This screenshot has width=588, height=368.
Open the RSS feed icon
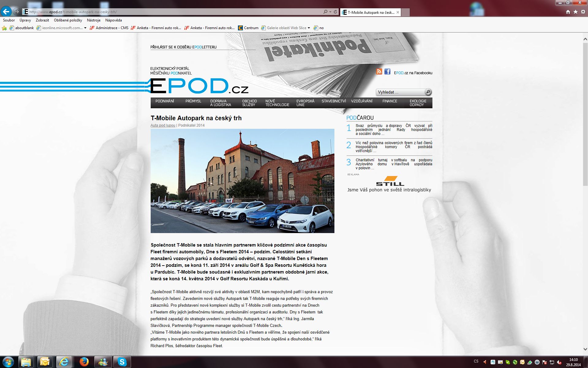click(379, 71)
